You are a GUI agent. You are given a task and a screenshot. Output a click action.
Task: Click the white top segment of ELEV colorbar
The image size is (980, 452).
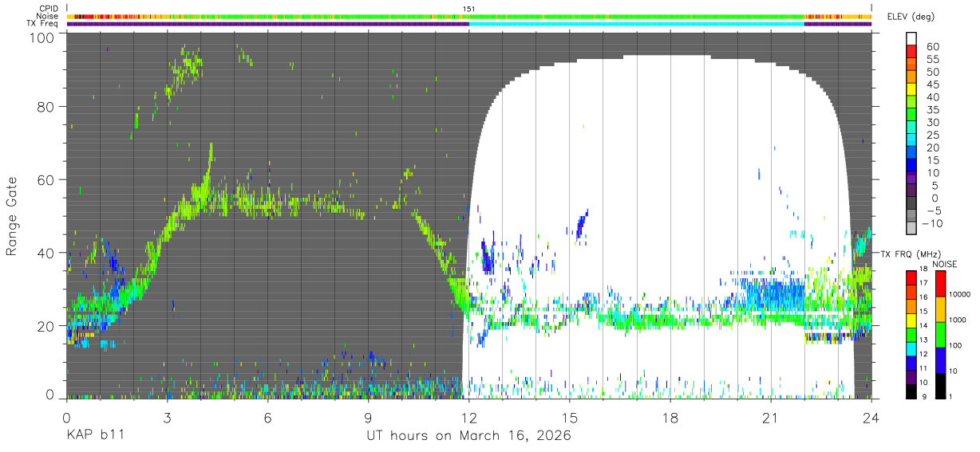(x=911, y=40)
